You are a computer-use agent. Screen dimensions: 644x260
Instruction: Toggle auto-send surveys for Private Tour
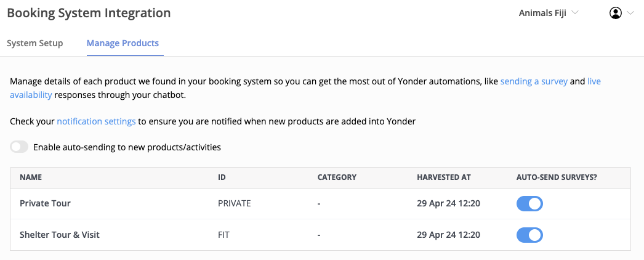[x=529, y=204]
